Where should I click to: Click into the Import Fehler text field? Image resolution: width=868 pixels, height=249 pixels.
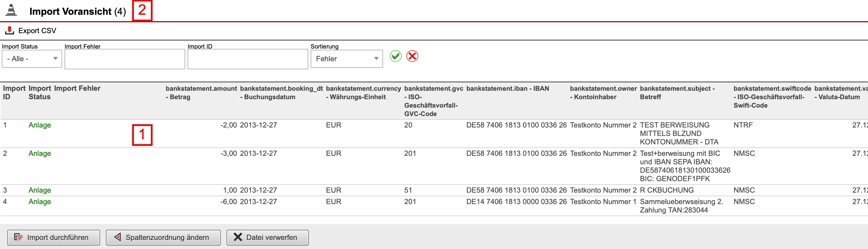(125, 59)
